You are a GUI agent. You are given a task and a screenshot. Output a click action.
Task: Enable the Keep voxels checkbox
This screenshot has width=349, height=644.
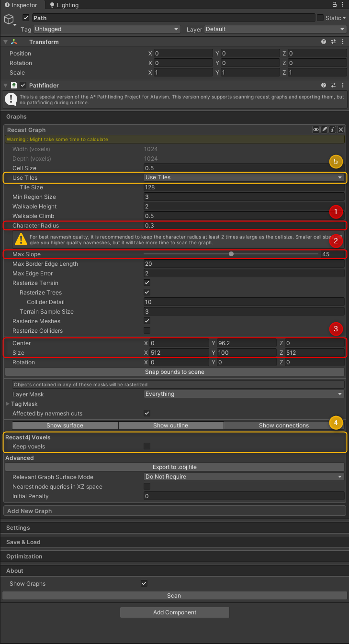tap(147, 447)
